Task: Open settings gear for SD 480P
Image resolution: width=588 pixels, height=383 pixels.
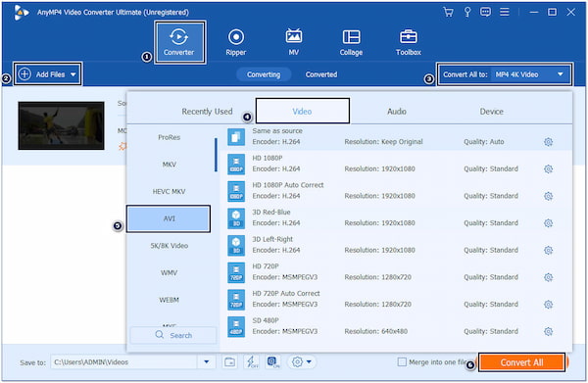Action: click(548, 331)
